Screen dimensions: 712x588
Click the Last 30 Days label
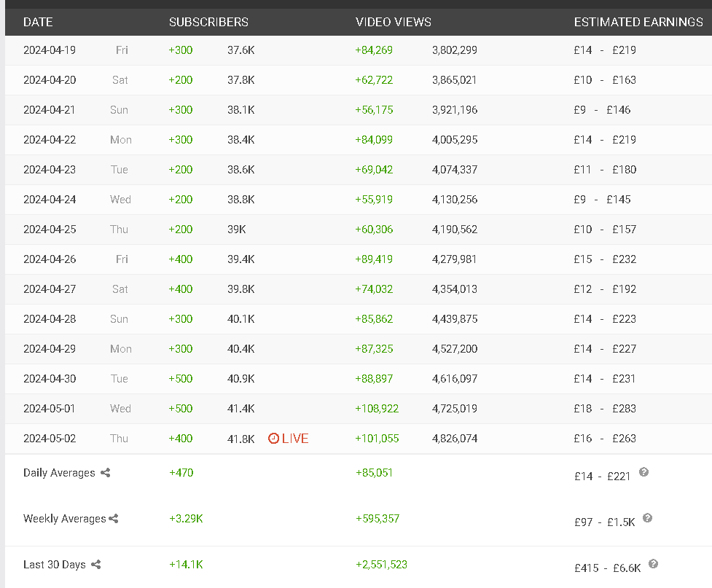click(x=55, y=565)
